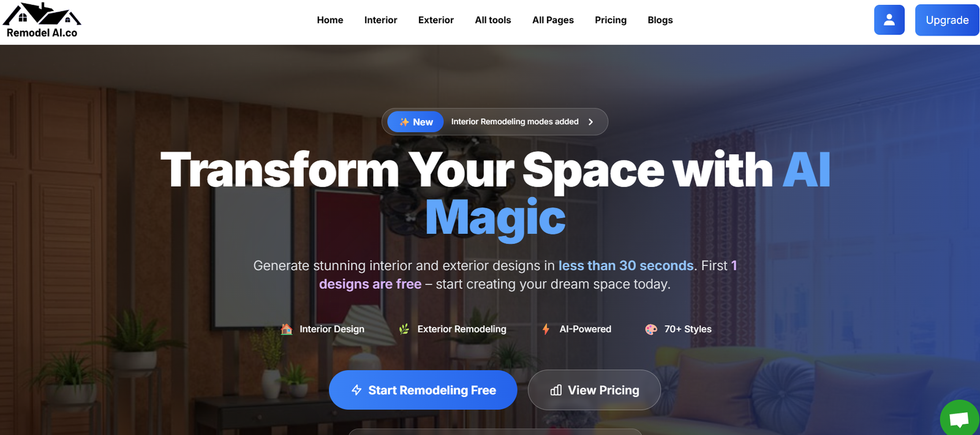Open the user profile icon button

coord(889,20)
